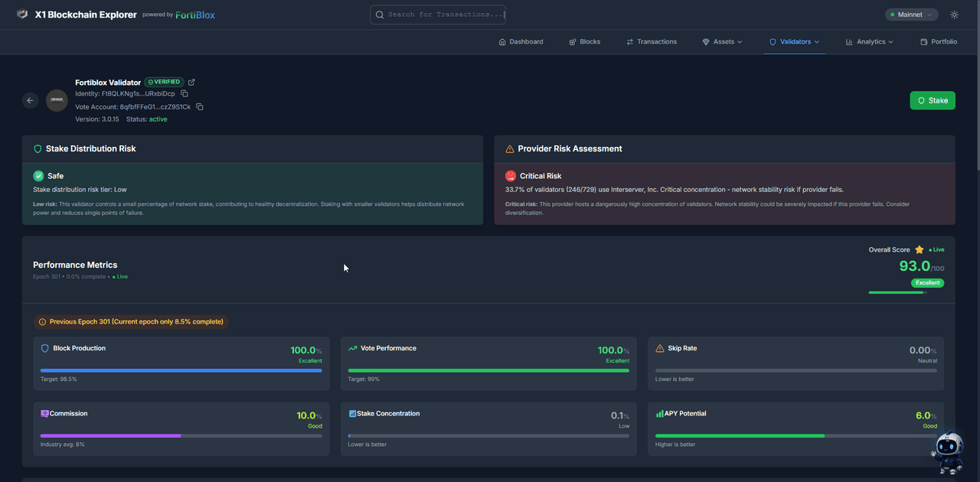Image resolution: width=980 pixels, height=482 pixels.
Task: Focus the Search for Transactions field
Action: (437, 15)
